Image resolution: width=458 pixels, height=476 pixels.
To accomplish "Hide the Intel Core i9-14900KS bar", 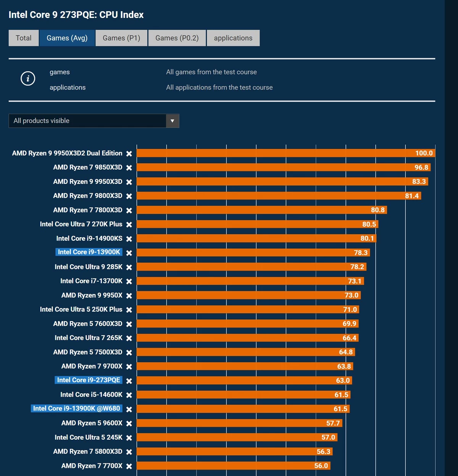I will 129,239.
